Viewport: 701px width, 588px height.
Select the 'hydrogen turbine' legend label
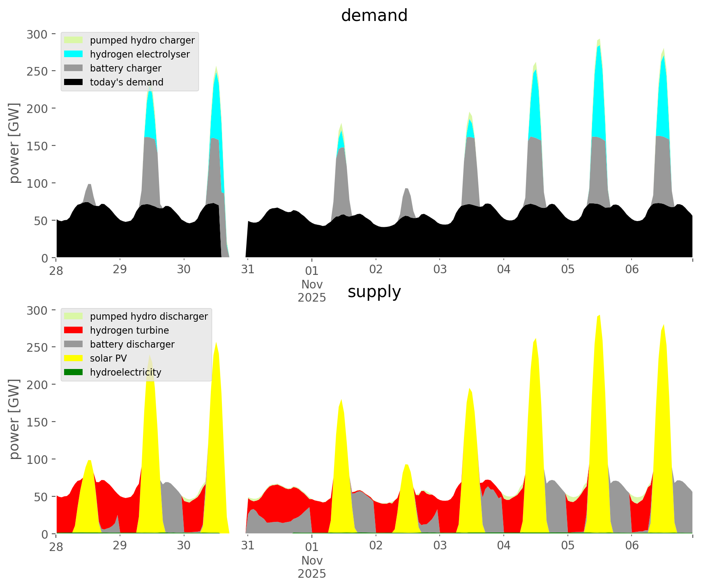[x=129, y=330]
